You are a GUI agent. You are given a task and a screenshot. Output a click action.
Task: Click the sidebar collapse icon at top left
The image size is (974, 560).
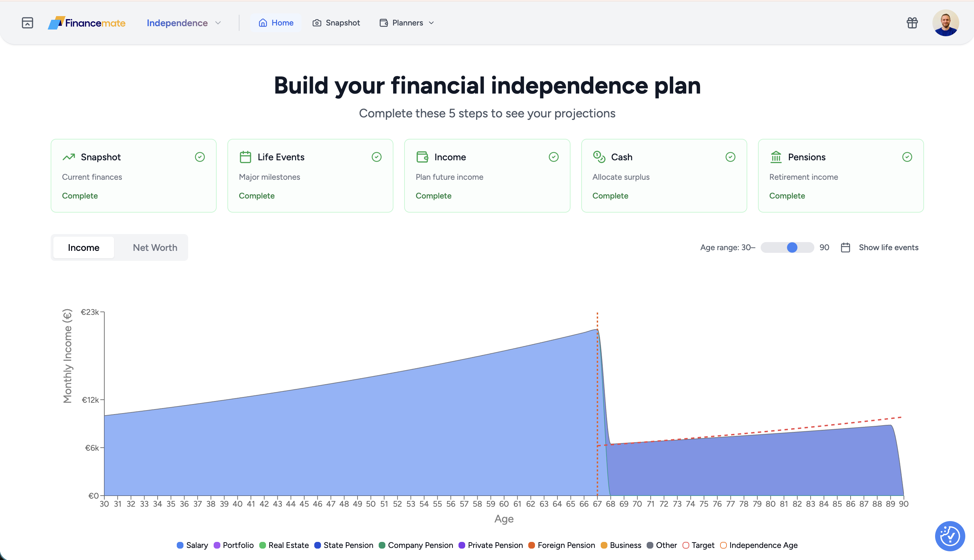27,23
